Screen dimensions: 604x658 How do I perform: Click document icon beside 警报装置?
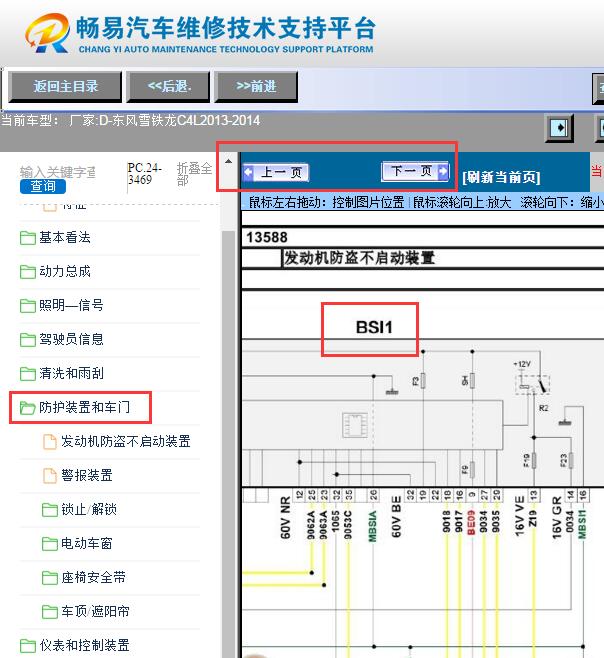tap(50, 475)
